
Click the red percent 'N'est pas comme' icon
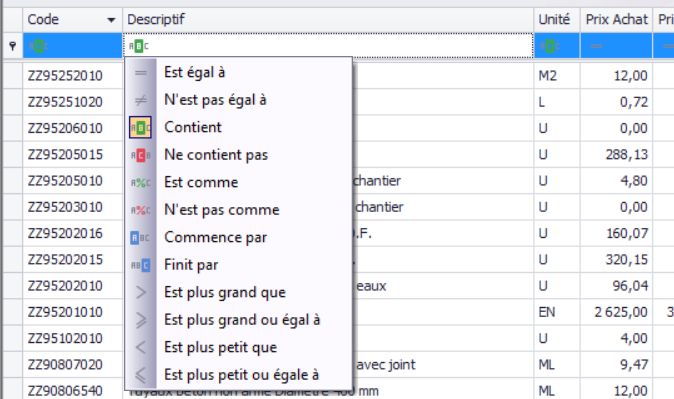coord(141,210)
